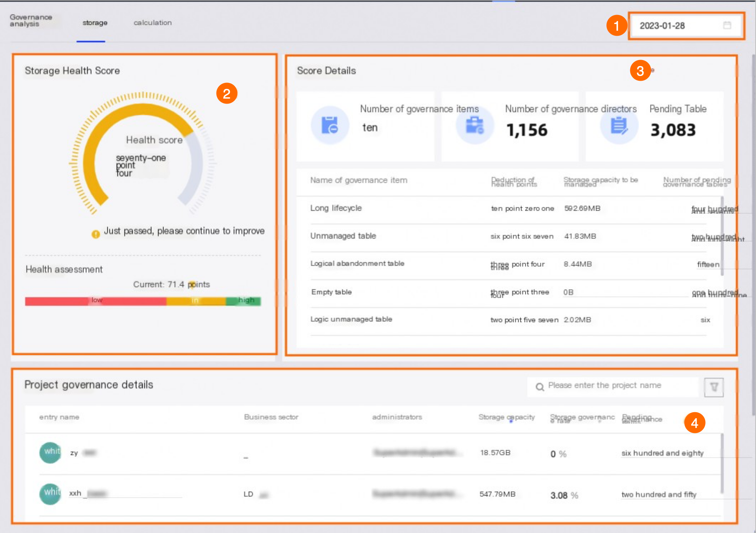Image resolution: width=756 pixels, height=533 pixels.
Task: Click the filter funnel icon
Action: (x=714, y=387)
